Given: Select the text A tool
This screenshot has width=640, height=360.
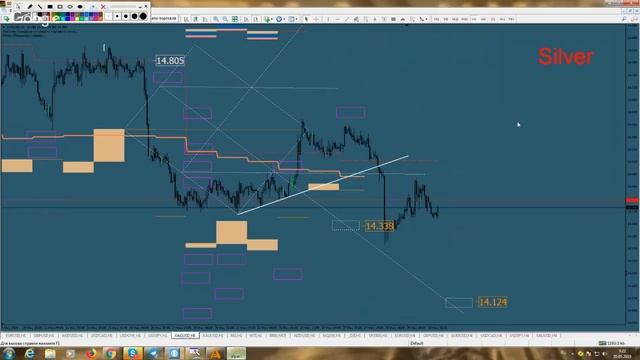Looking at the screenshot, I should 375,19.
